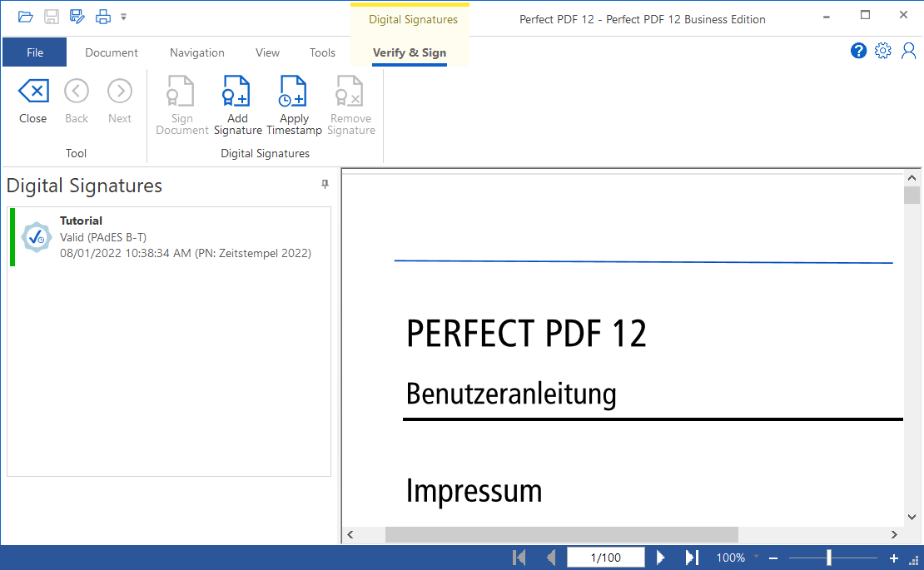Screen dimensions: 924x570
Task: Jump to the last page
Action: pos(691,558)
